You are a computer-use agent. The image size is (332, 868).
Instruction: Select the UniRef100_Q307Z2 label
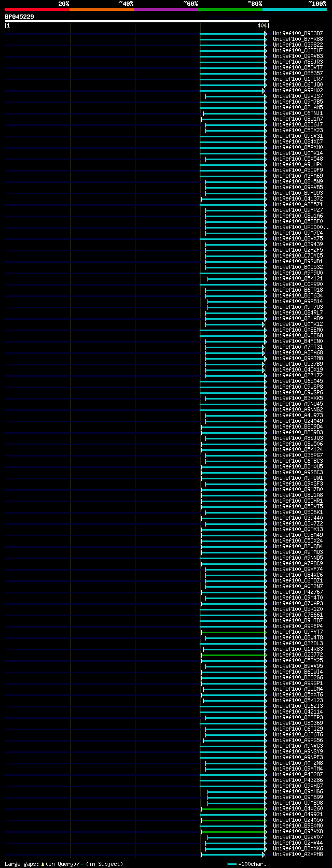coord(298,523)
